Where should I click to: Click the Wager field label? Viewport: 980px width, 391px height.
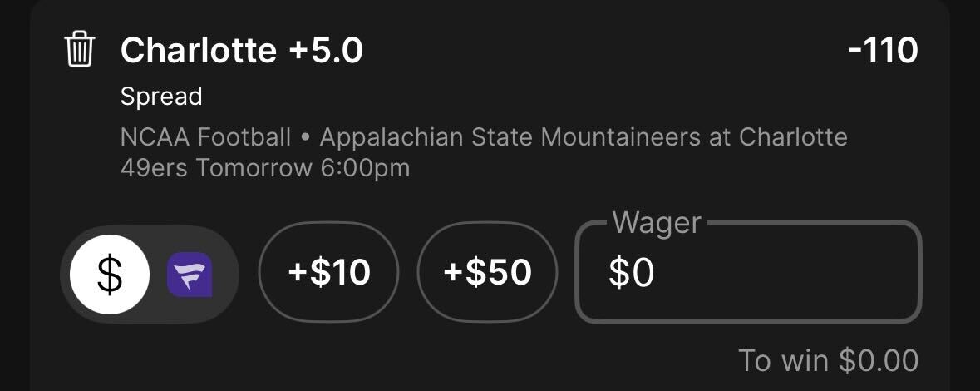(657, 223)
